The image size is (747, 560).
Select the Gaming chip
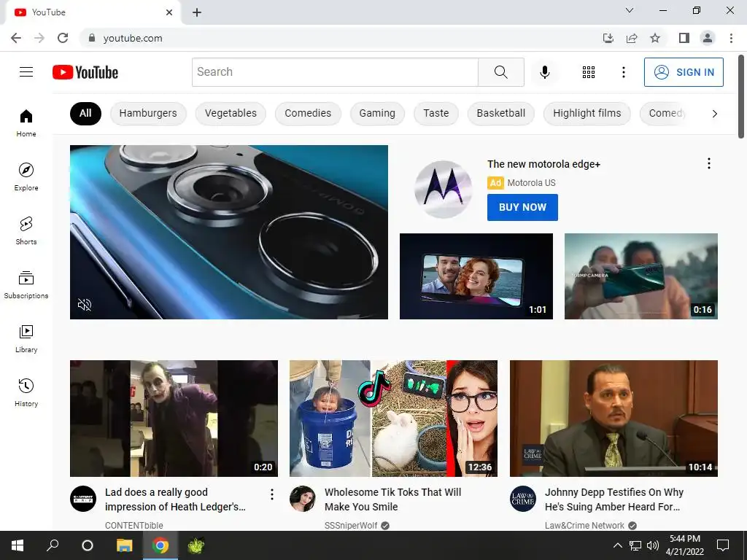pyautogui.click(x=377, y=113)
